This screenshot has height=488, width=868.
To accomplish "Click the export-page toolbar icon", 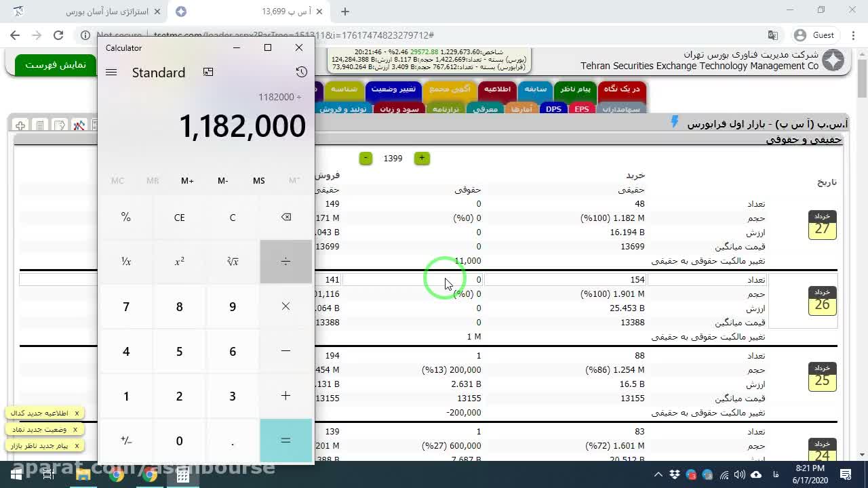I will coord(60,125).
